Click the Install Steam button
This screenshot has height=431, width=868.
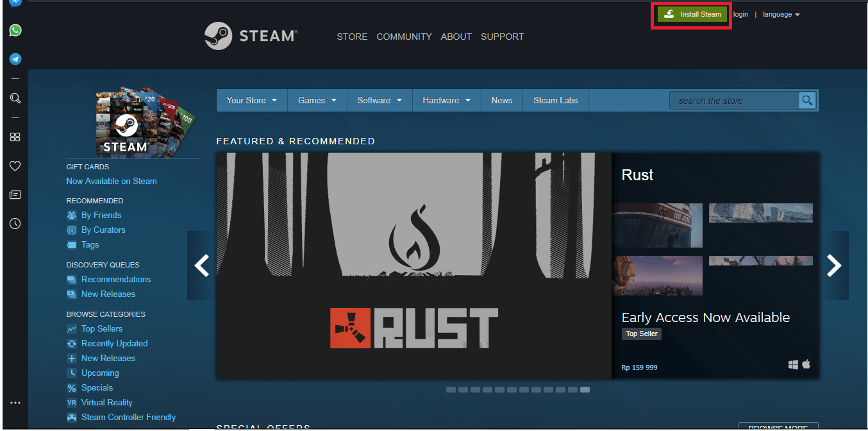point(691,13)
